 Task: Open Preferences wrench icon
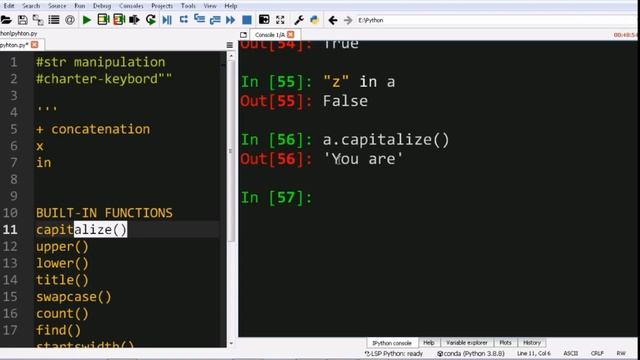298,20
